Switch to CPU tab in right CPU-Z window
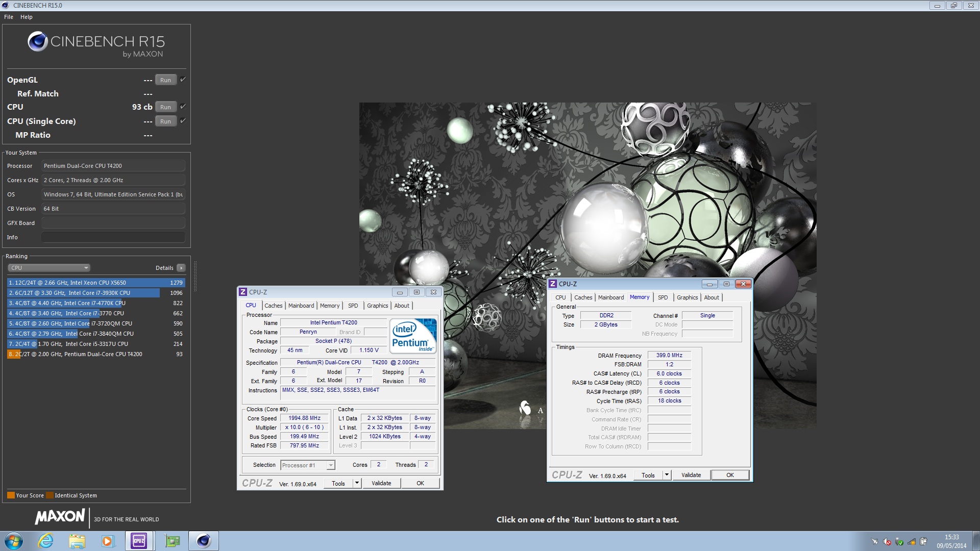 [560, 297]
